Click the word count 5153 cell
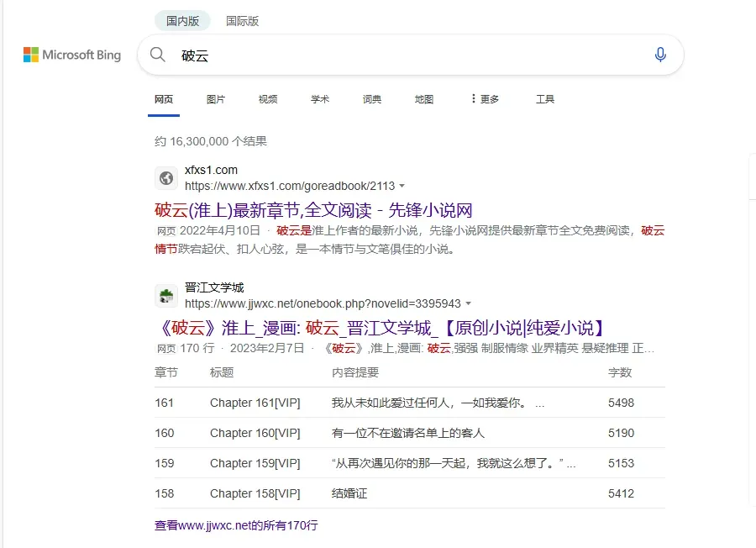This screenshot has width=756, height=548. pos(621,464)
